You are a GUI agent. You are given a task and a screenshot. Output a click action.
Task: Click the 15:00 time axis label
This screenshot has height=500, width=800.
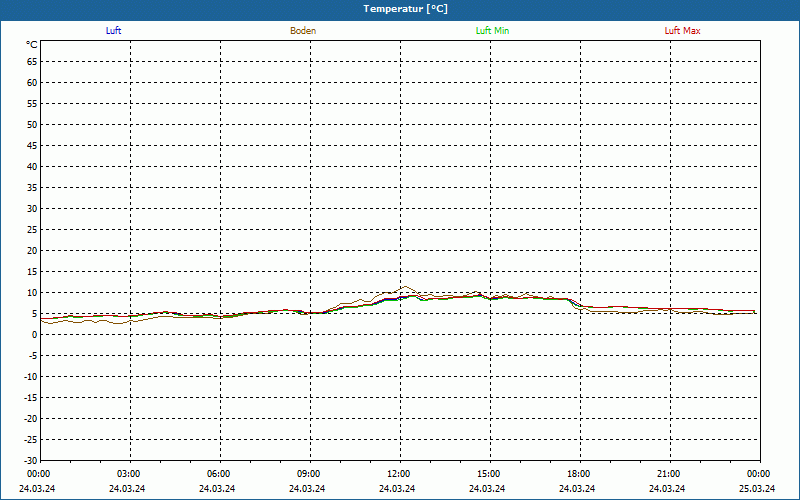489,474
